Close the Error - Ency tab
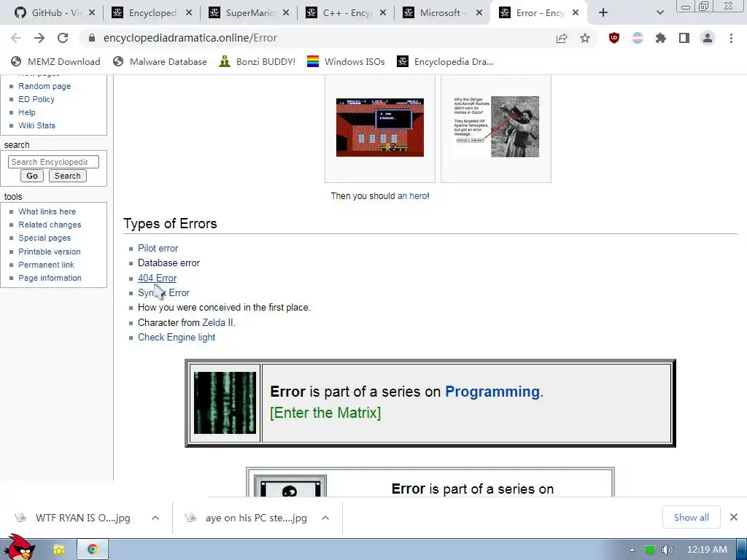This screenshot has width=747, height=560. [576, 13]
